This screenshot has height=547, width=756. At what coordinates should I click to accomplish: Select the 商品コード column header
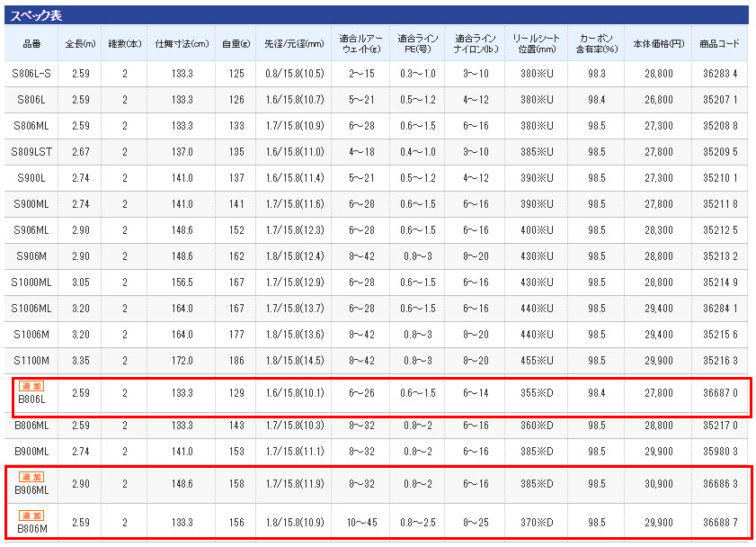pos(720,44)
